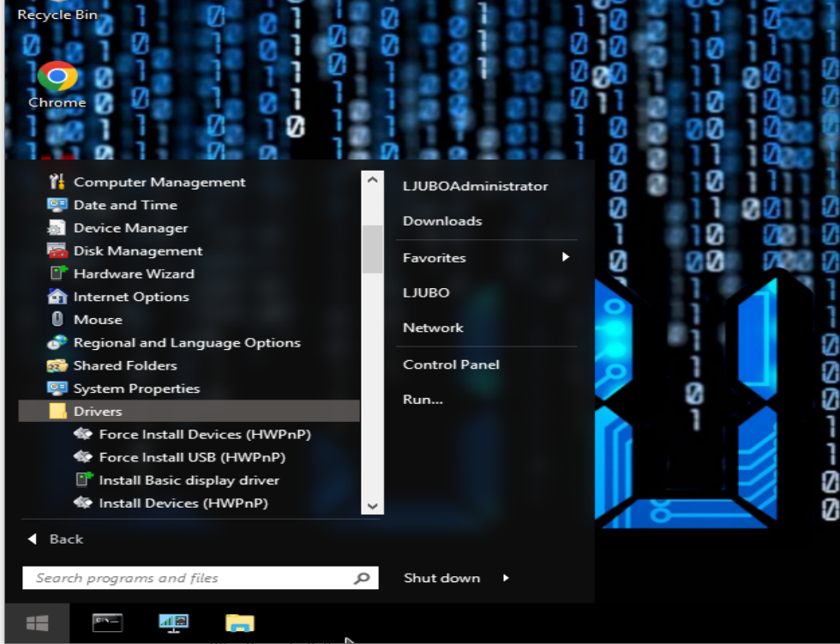Click the Shared Folders icon
The height and width of the screenshot is (644, 840).
pyautogui.click(x=57, y=365)
